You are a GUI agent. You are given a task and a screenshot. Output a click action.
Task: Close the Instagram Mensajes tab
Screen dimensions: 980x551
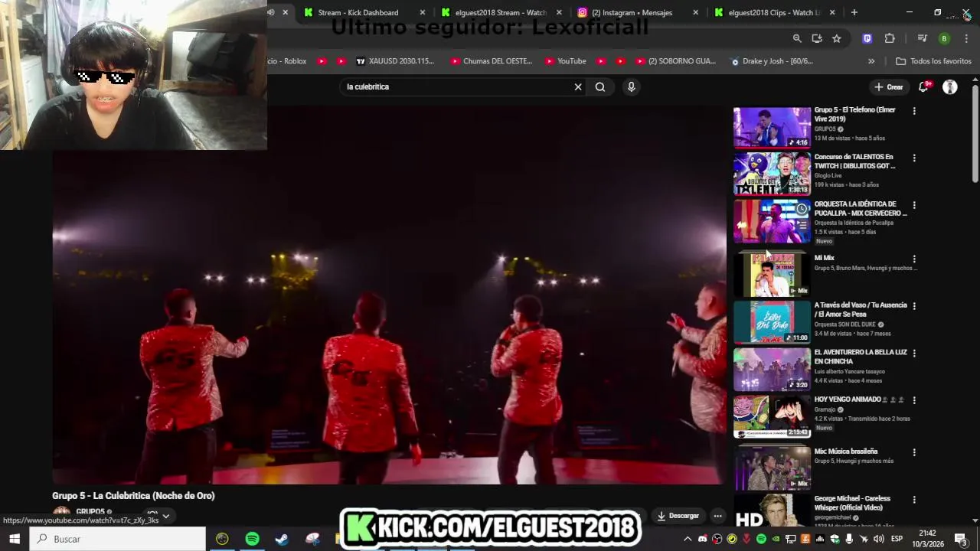695,12
